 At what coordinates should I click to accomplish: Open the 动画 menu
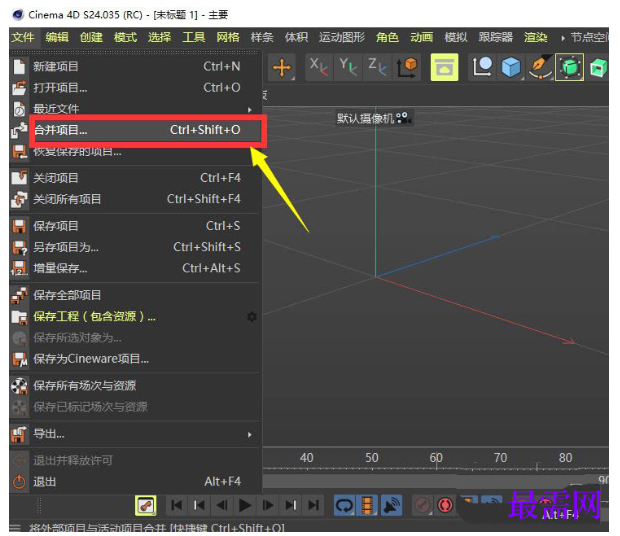[422, 38]
